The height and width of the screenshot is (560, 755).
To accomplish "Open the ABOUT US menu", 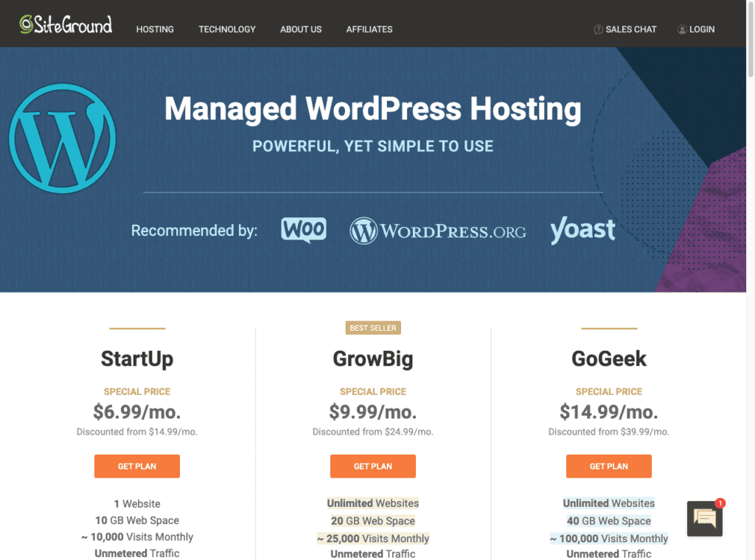I will point(301,29).
